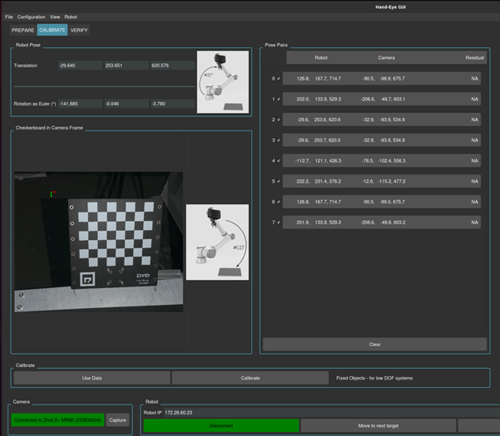Click Translation X field -29.640
The height and width of the screenshot is (436, 500).
(80, 65)
